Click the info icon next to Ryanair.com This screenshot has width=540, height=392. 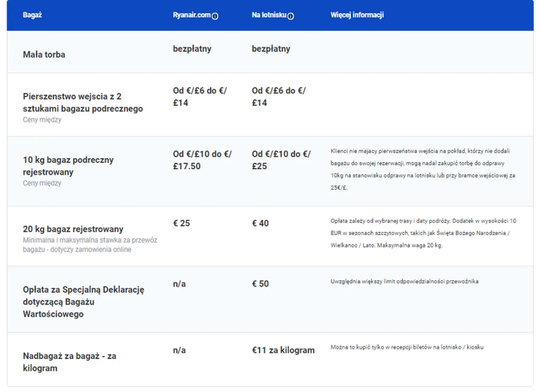coord(215,16)
